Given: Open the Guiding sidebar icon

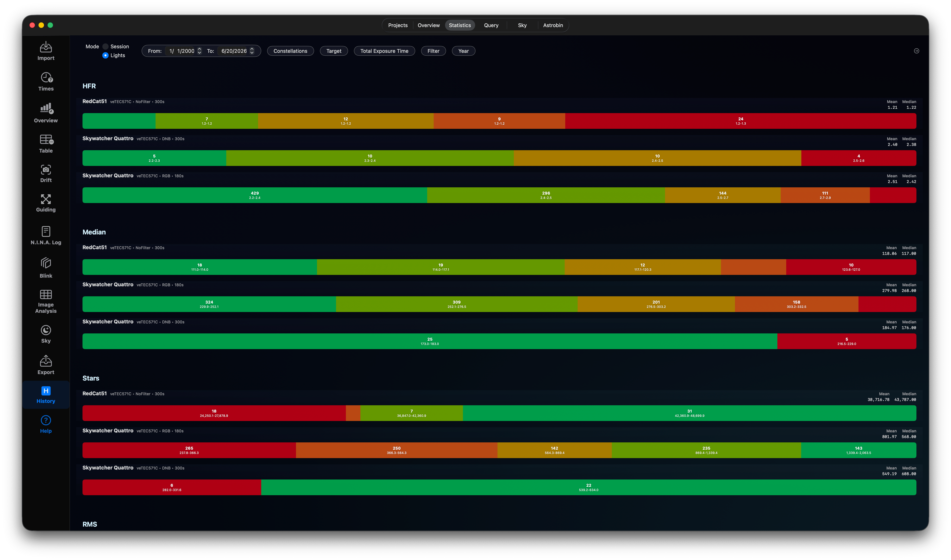Looking at the screenshot, I should tap(46, 203).
